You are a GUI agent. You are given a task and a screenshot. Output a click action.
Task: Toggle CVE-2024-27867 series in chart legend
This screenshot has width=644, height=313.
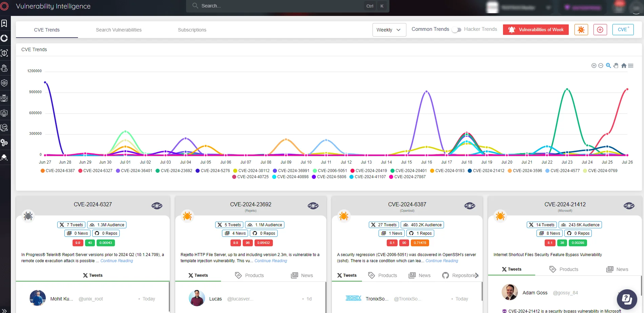(x=407, y=177)
